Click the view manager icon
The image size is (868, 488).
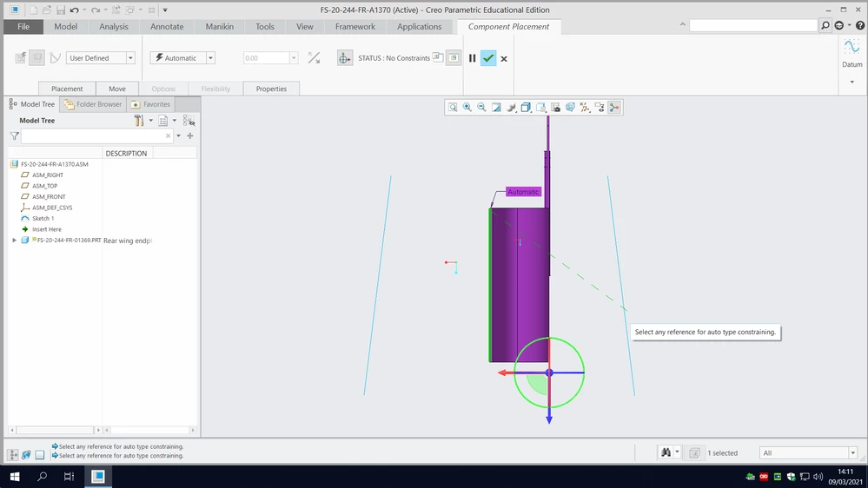pyautogui.click(x=540, y=108)
